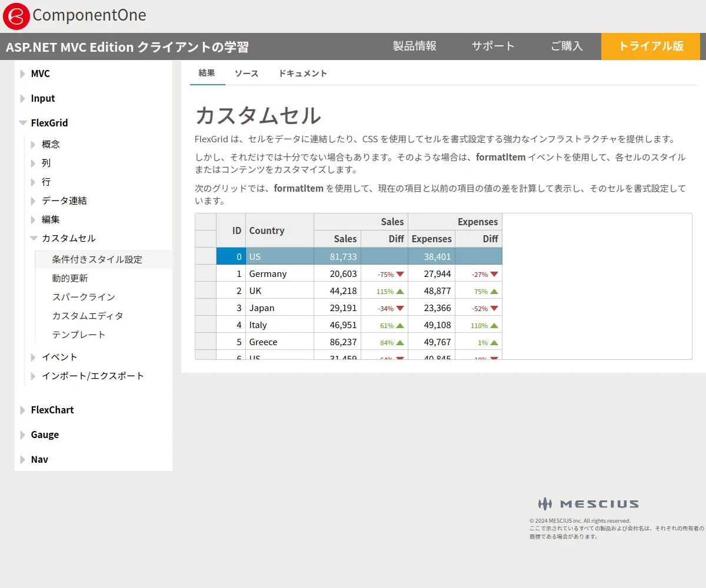This screenshot has width=706, height=588.
Task: Click the row header of row 3
Action: [x=206, y=308]
